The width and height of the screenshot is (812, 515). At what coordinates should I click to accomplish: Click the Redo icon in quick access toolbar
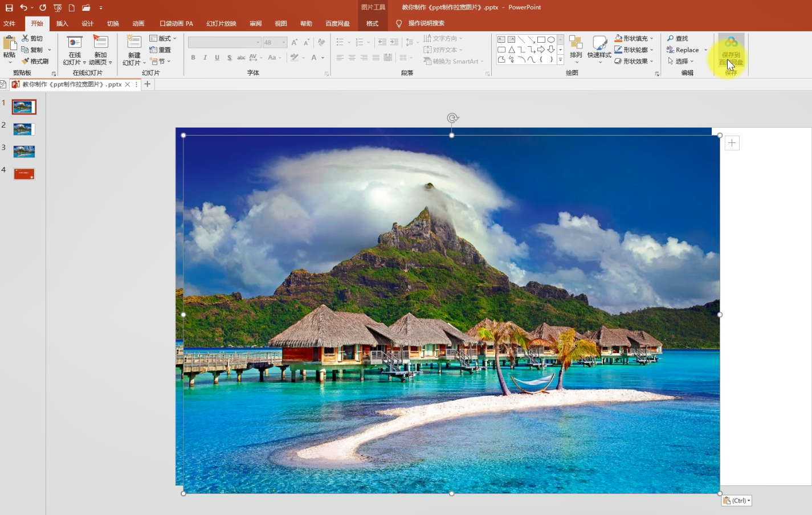click(43, 7)
